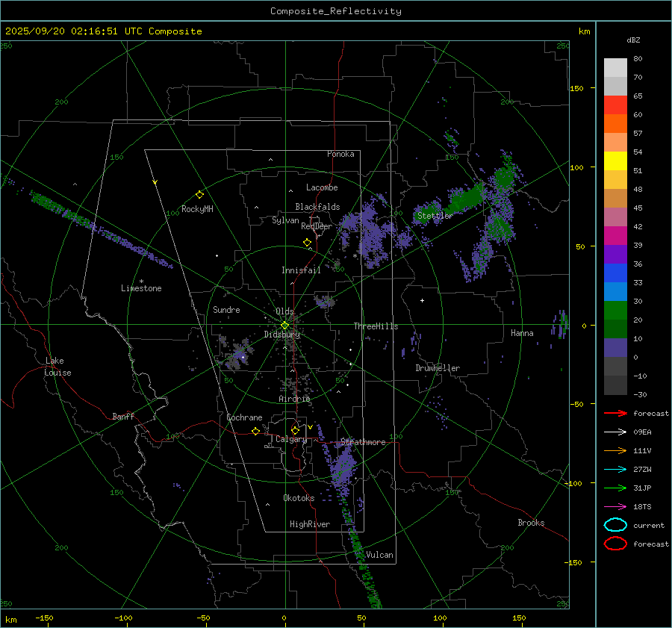
Task: Select the red forecast ellipse legend icon
Action: pyautogui.click(x=615, y=544)
